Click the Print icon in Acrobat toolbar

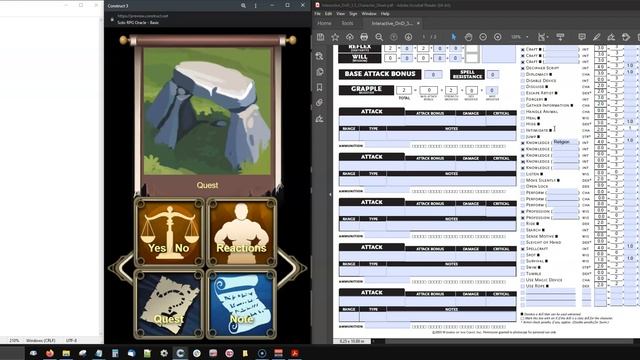(364, 37)
